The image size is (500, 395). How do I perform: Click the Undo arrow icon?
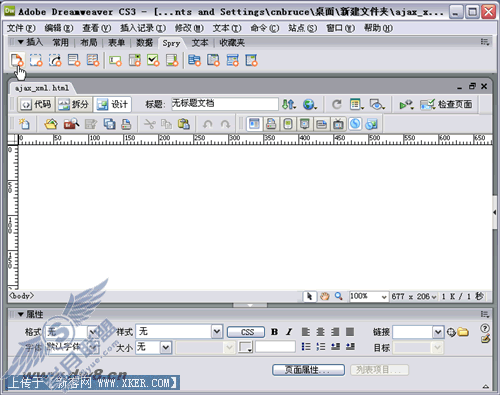[x=207, y=124]
